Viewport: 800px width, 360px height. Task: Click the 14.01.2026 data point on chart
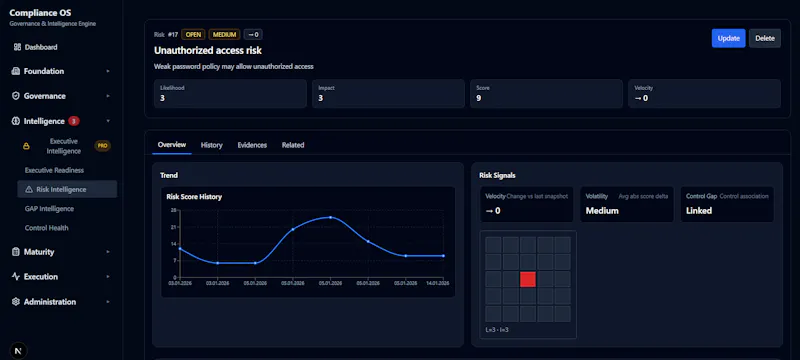click(x=443, y=256)
